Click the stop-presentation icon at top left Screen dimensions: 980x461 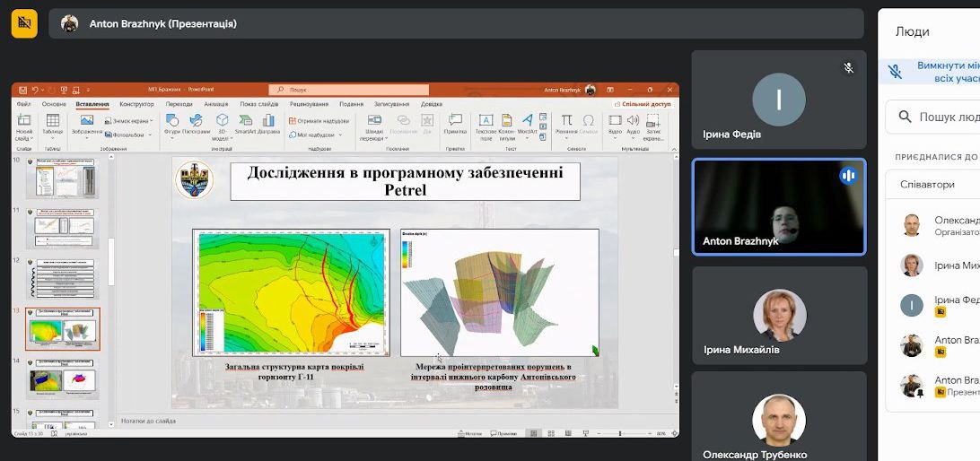(24, 23)
